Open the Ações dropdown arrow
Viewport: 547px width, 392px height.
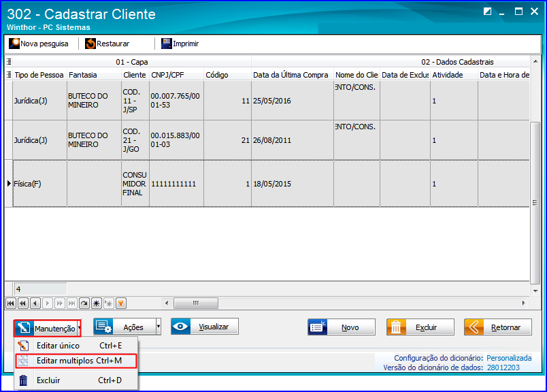(x=159, y=327)
